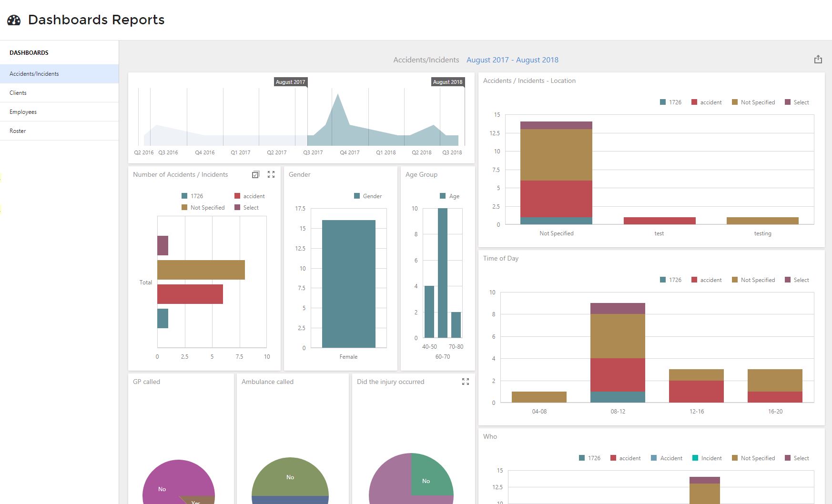Screen dimensions: 832x504
Task: Toggle Not Specified legend in Number of Accidents chart
Action: (203, 208)
